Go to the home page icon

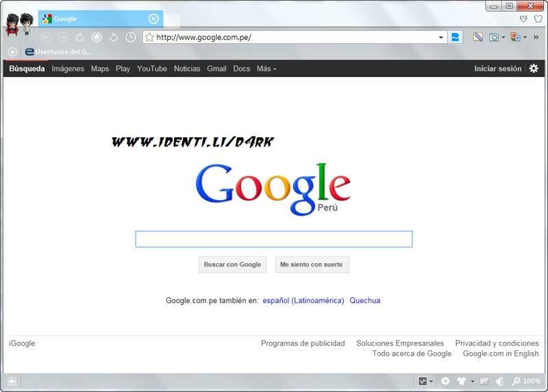click(x=97, y=38)
